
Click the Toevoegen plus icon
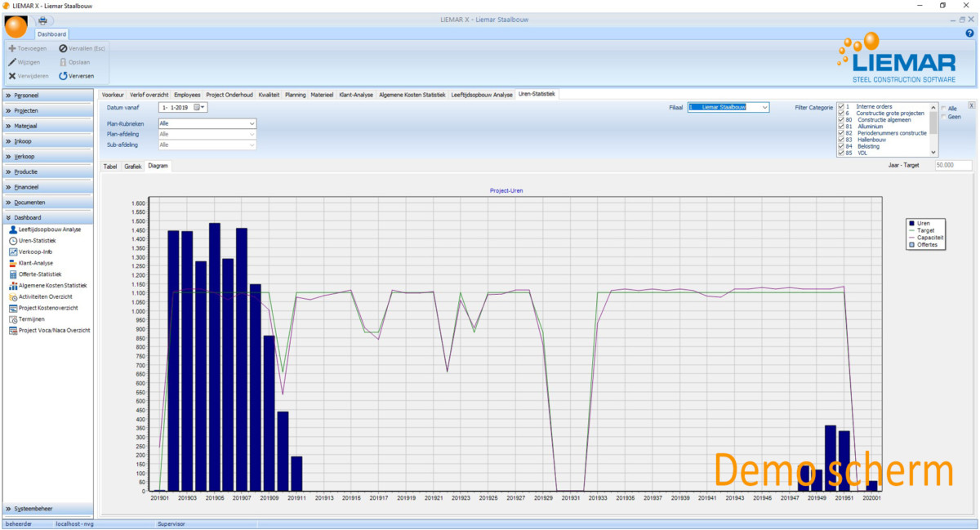(12, 48)
